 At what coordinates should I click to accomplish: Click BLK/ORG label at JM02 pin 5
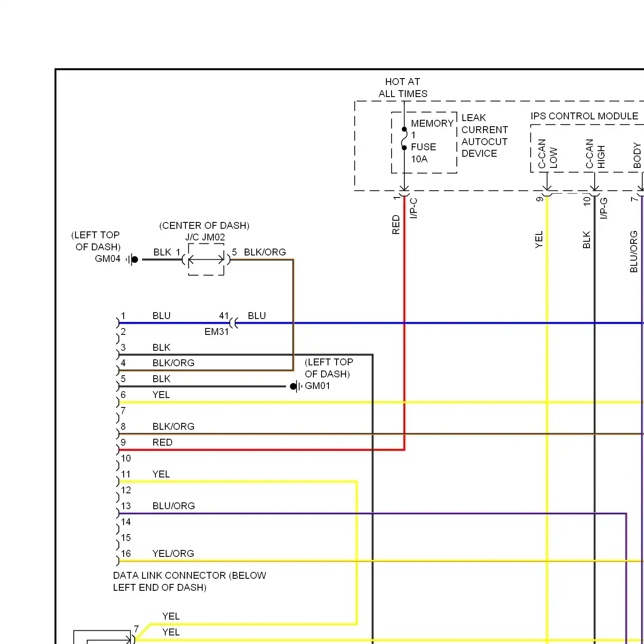tap(265, 252)
